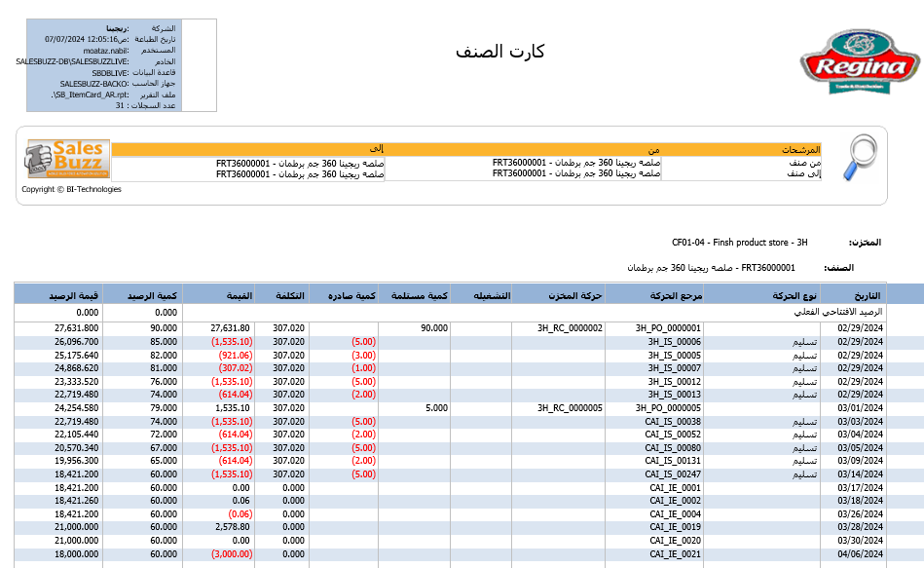This screenshot has width=924, height=568.
Task: Click the كمية صادره column header
Action: (351, 295)
